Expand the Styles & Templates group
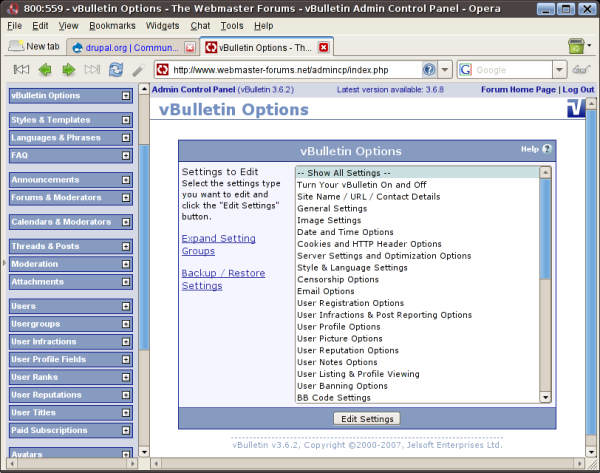Image resolution: width=600 pixels, height=473 pixels. click(126, 121)
